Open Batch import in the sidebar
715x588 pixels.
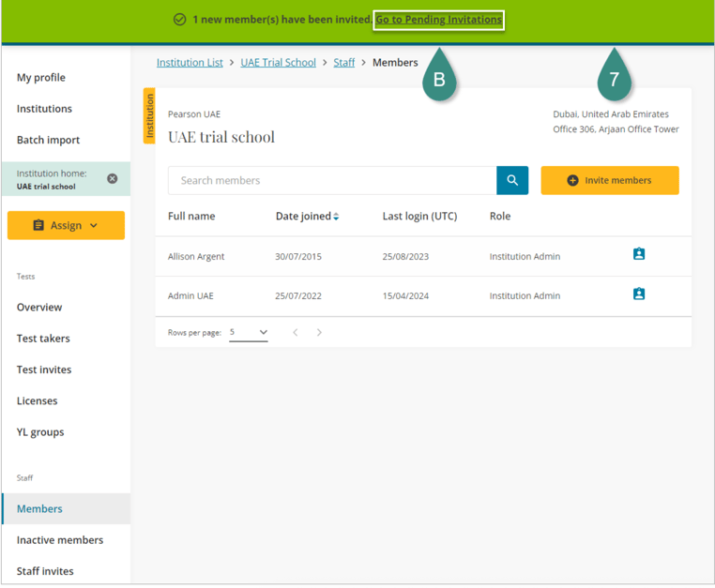[x=48, y=140]
